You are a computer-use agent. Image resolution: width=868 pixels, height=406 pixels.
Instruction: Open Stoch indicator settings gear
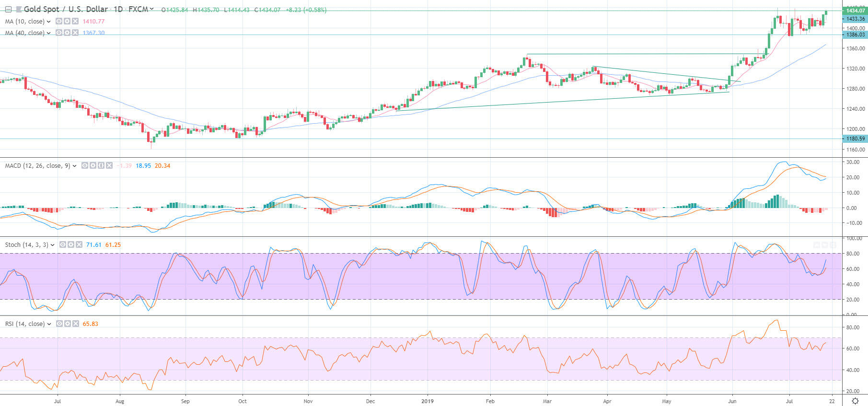pyautogui.click(x=70, y=245)
